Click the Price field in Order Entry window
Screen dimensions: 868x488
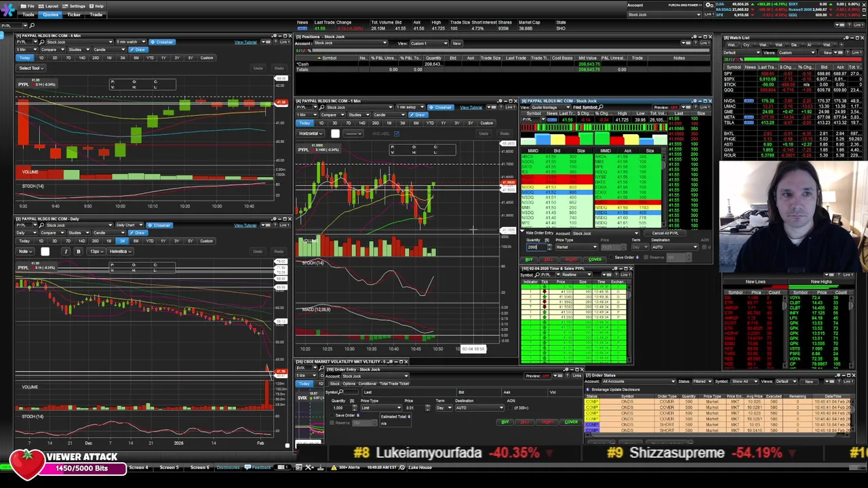click(414, 407)
